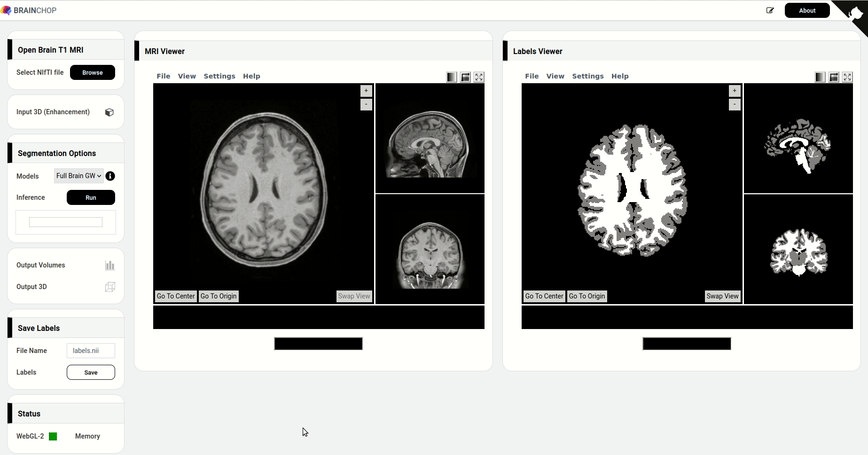Open the Models dropdown showing Full Brain GW
Viewport: 868px width, 455px height.
point(78,176)
